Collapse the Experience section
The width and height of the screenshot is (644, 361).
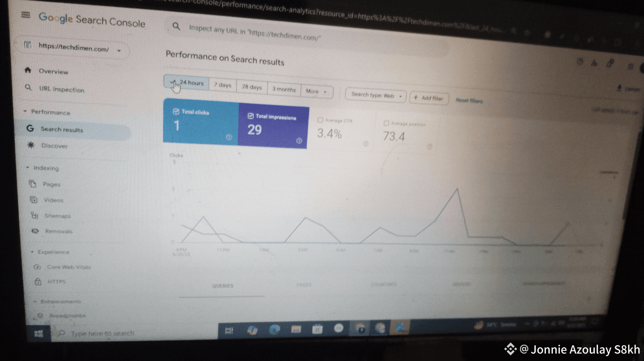[32, 251]
